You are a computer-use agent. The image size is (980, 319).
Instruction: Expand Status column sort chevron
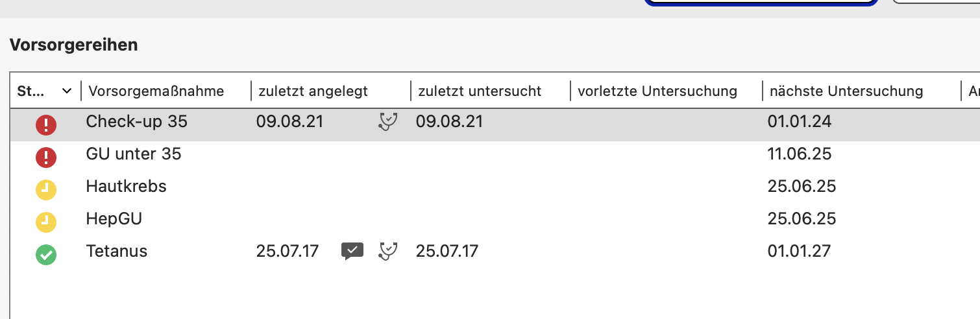(66, 91)
